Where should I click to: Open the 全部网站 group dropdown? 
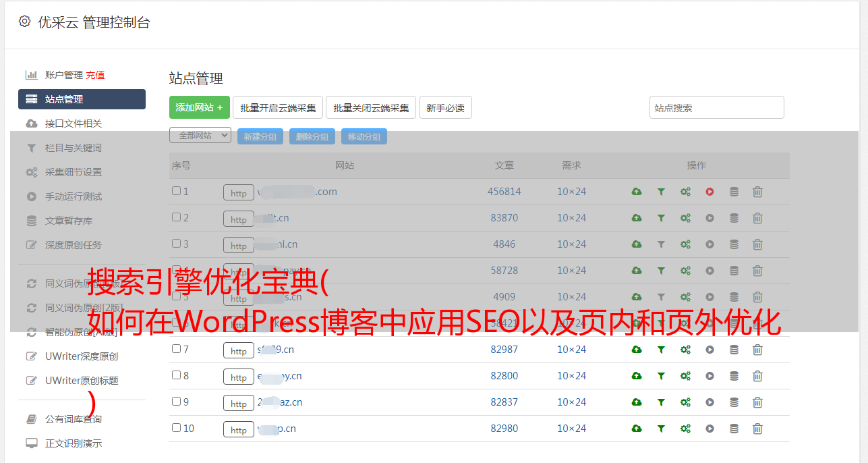click(200, 136)
